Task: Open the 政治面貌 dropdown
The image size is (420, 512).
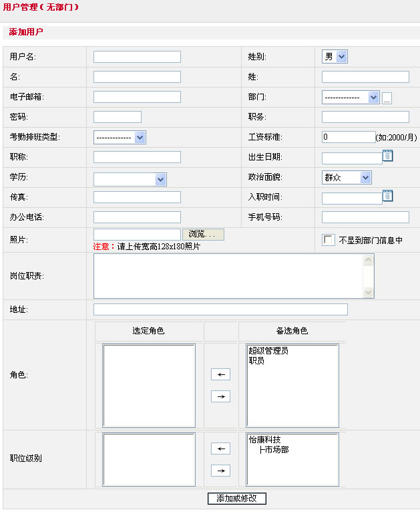Action: pos(347,177)
